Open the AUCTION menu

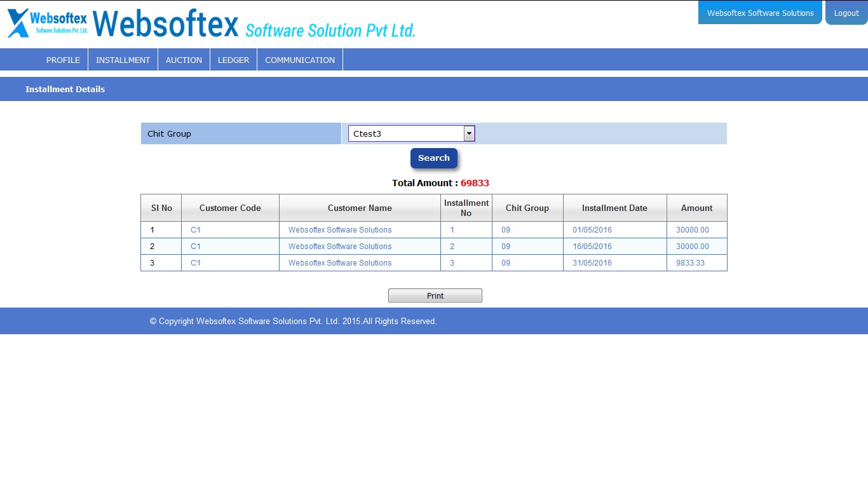[184, 60]
